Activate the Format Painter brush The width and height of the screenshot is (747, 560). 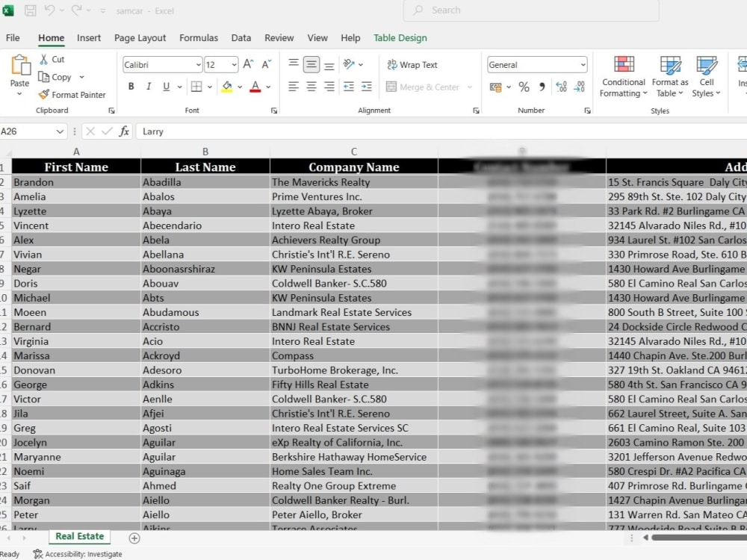[44, 95]
